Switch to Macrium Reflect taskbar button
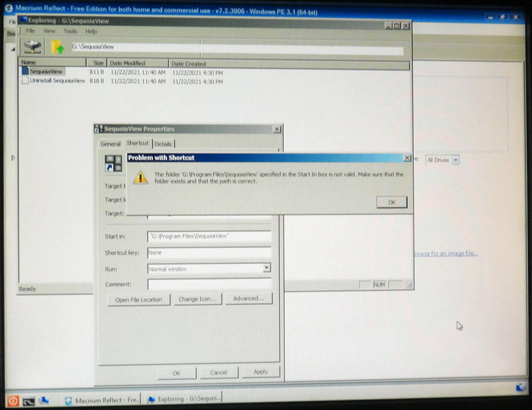This screenshot has height=410, width=532. coord(102,400)
